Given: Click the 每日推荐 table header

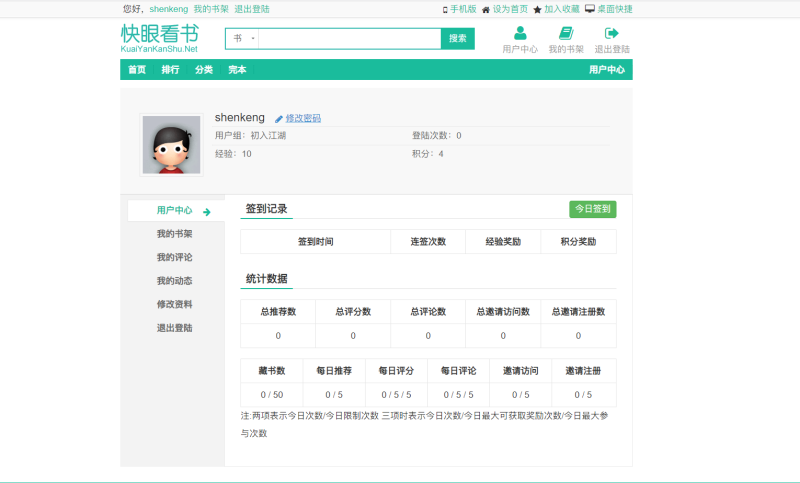Looking at the screenshot, I should click(334, 371).
